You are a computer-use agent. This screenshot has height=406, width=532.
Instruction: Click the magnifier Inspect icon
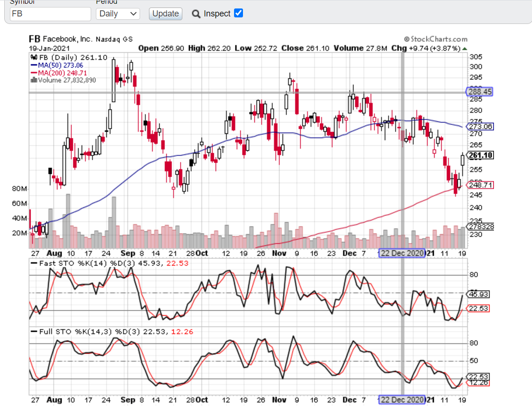(x=196, y=14)
